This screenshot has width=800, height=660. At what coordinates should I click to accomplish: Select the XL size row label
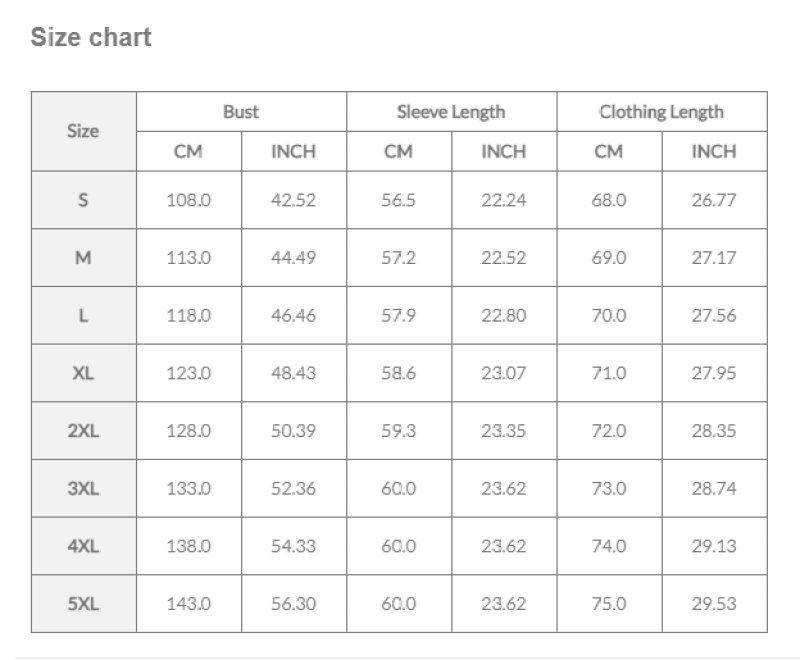pos(83,373)
